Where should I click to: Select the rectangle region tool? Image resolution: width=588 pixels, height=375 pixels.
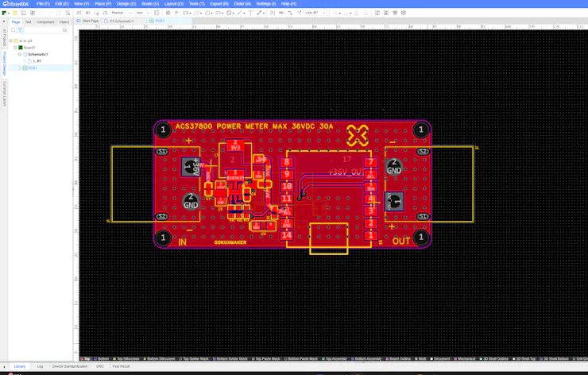pos(185,13)
